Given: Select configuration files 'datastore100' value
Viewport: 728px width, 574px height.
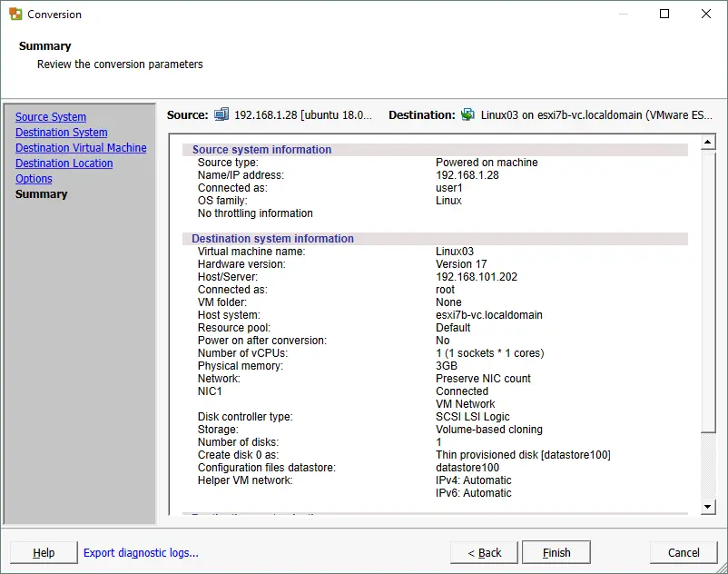Looking at the screenshot, I should click(467, 468).
